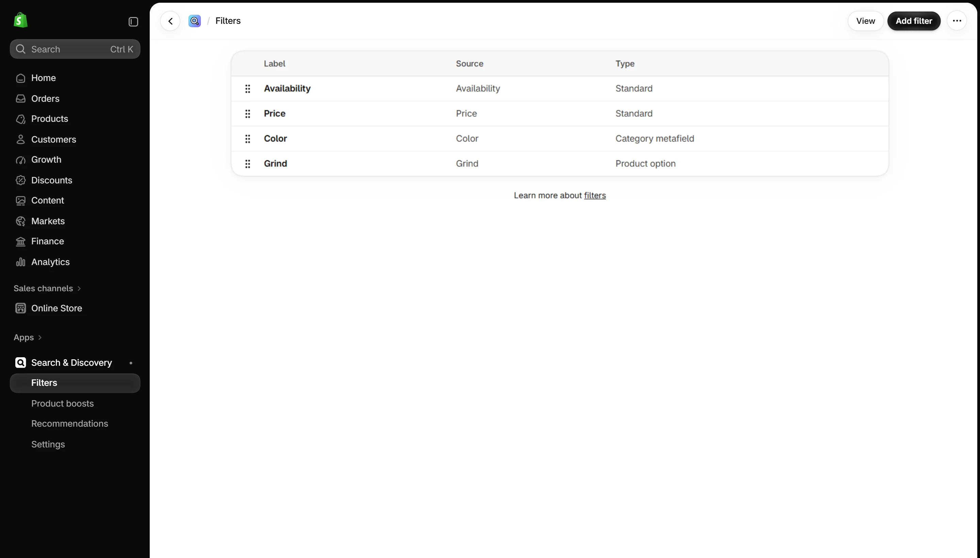Click the Category metafield type cell
Viewport: 980px width, 558px height.
(x=655, y=139)
